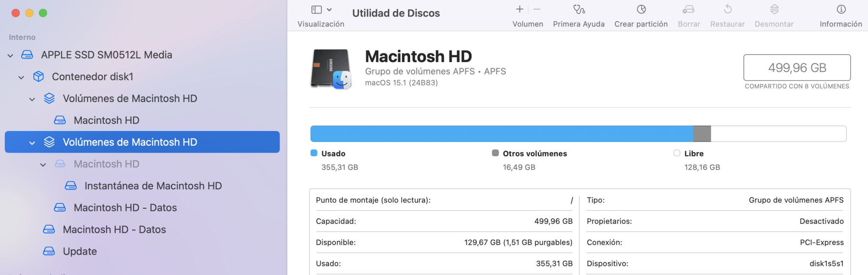This screenshot has height=275, width=868.
Task: Collapse Contenedor disk1 tree row
Action: (x=21, y=77)
